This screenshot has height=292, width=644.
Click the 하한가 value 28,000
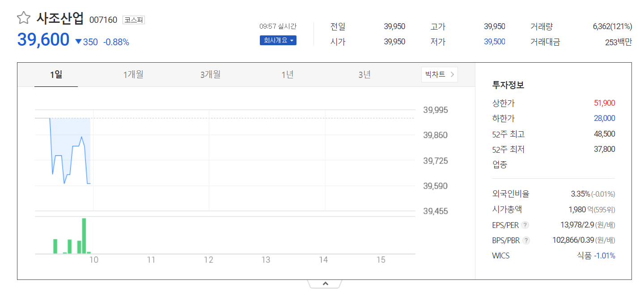(x=605, y=118)
